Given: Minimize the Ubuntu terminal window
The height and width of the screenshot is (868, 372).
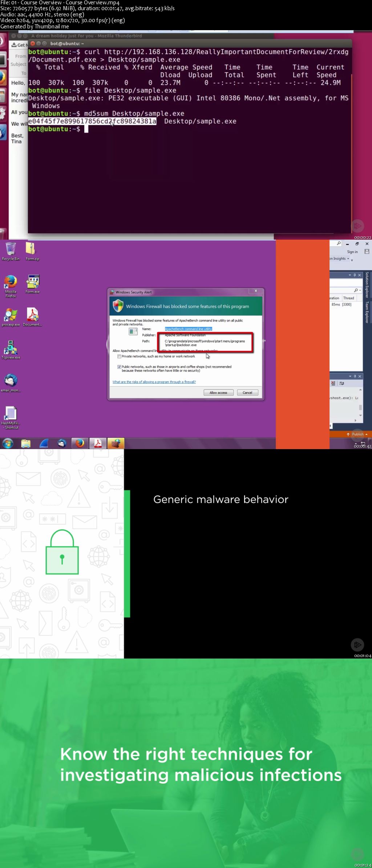Looking at the screenshot, I should (x=39, y=44).
